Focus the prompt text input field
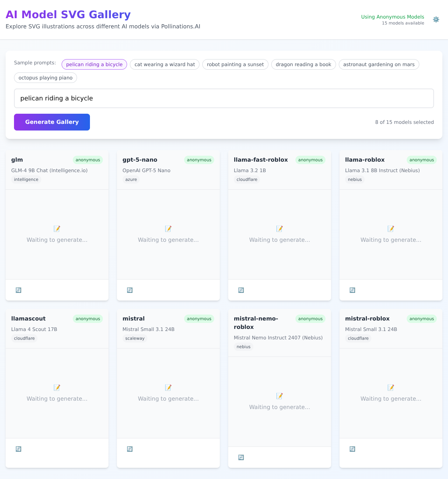448x479 pixels. [x=224, y=98]
